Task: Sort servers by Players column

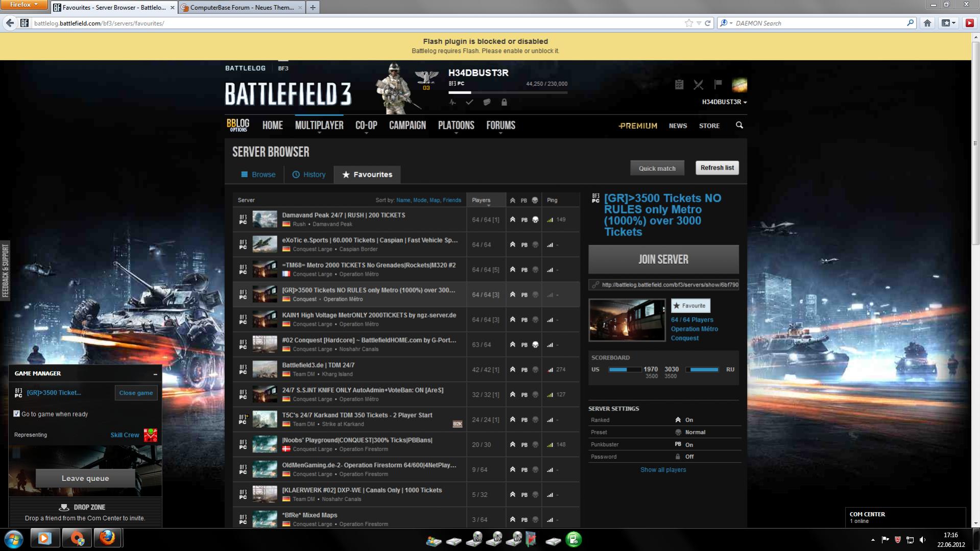Action: tap(481, 200)
